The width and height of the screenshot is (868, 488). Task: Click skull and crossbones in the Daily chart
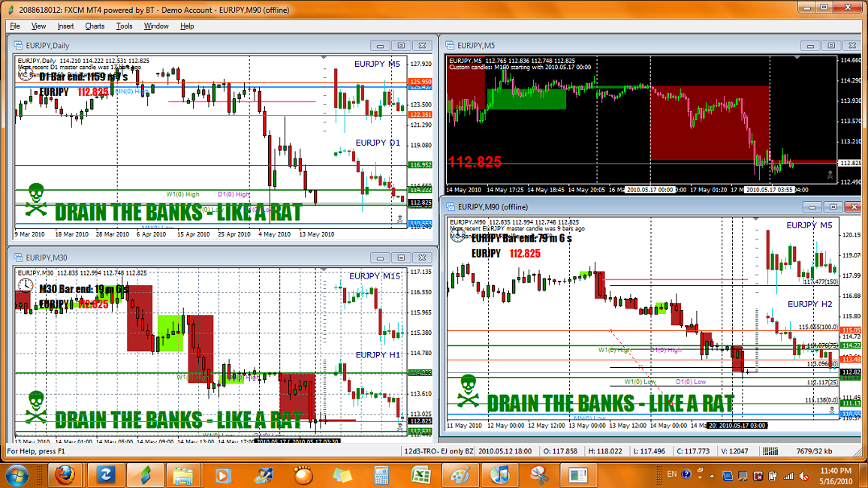[x=36, y=200]
